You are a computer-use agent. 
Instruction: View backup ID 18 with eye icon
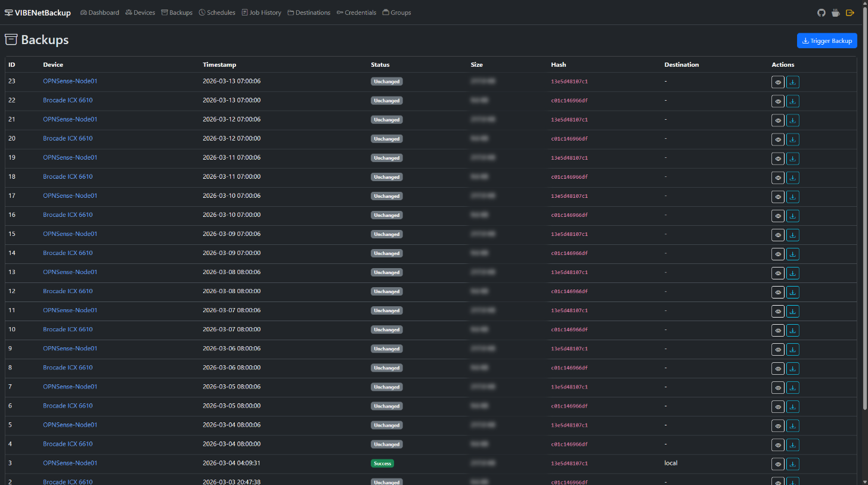click(778, 178)
